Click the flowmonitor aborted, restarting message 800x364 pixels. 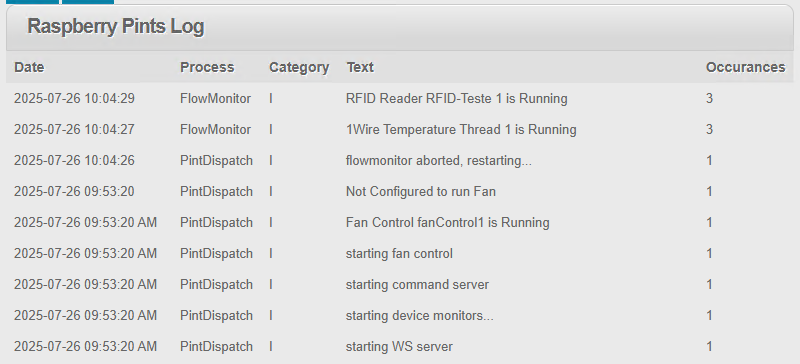(439, 161)
